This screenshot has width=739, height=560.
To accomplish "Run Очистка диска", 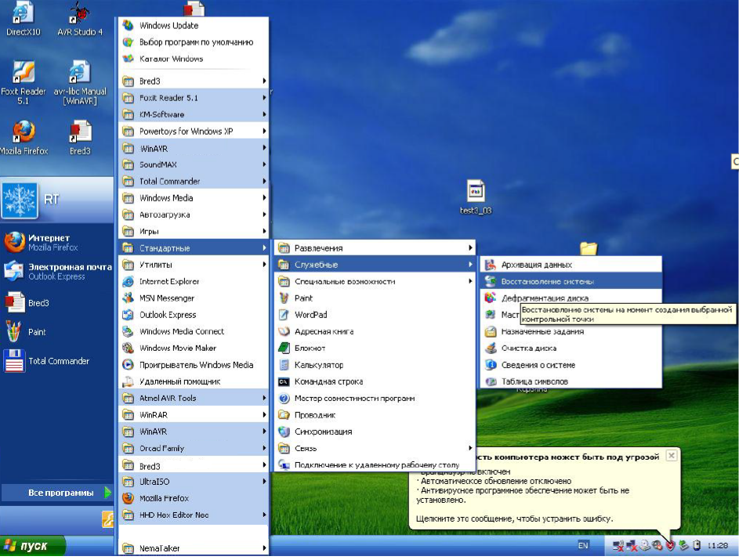I will (571, 348).
